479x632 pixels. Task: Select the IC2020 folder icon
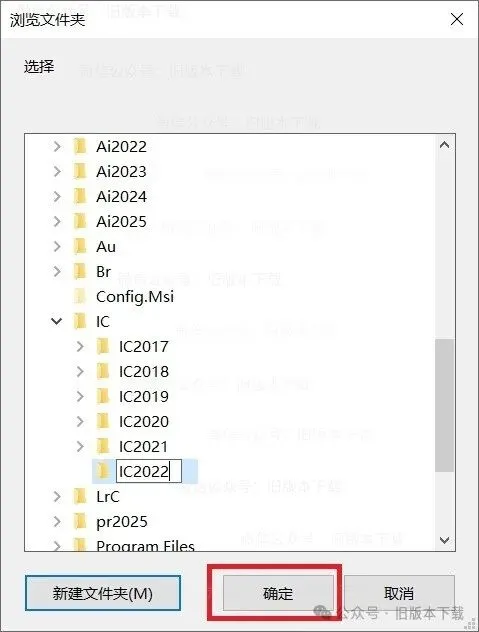[103, 421]
